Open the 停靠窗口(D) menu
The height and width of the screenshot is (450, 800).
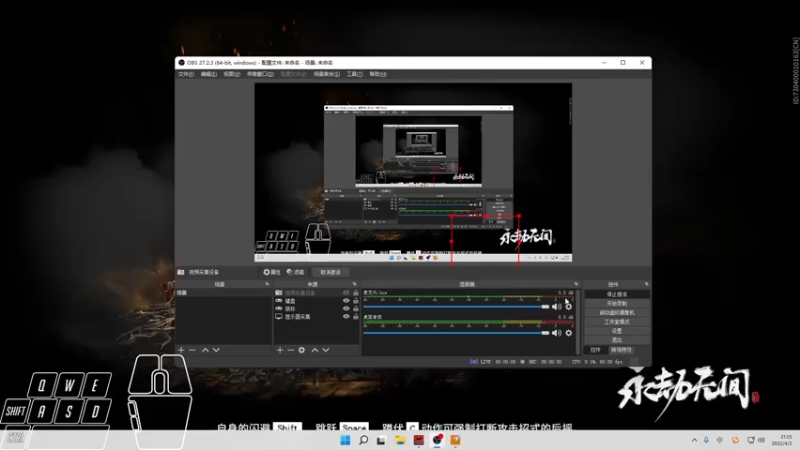pyautogui.click(x=260, y=74)
